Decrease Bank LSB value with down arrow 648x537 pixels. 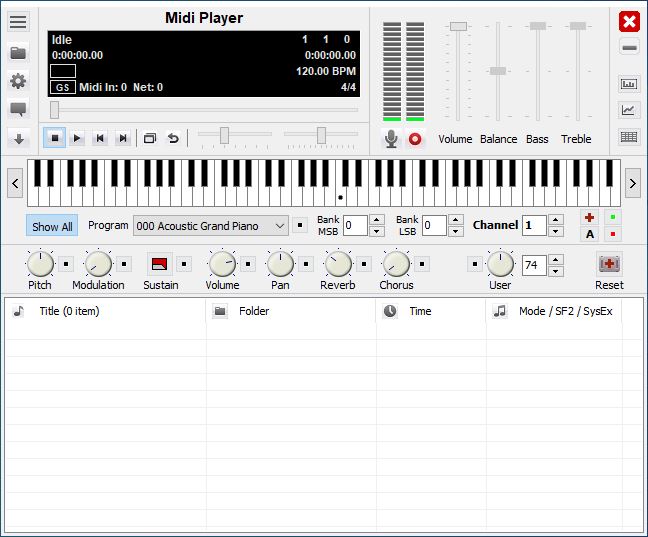pyautogui.click(x=455, y=231)
